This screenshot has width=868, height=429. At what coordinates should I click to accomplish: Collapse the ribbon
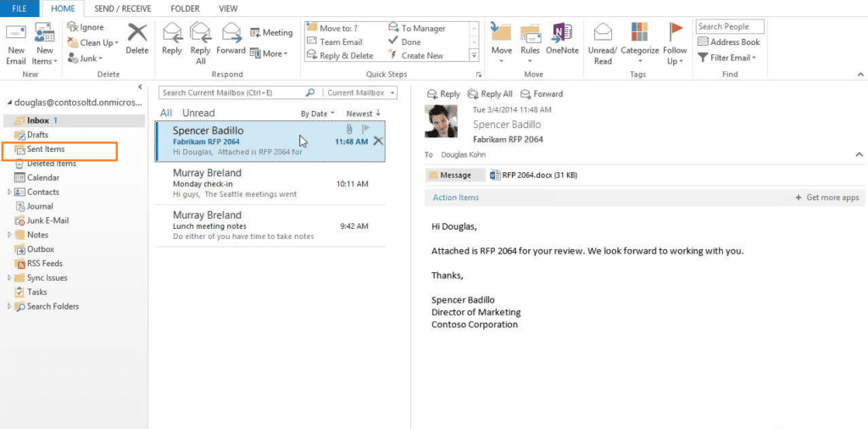pyautogui.click(x=860, y=74)
